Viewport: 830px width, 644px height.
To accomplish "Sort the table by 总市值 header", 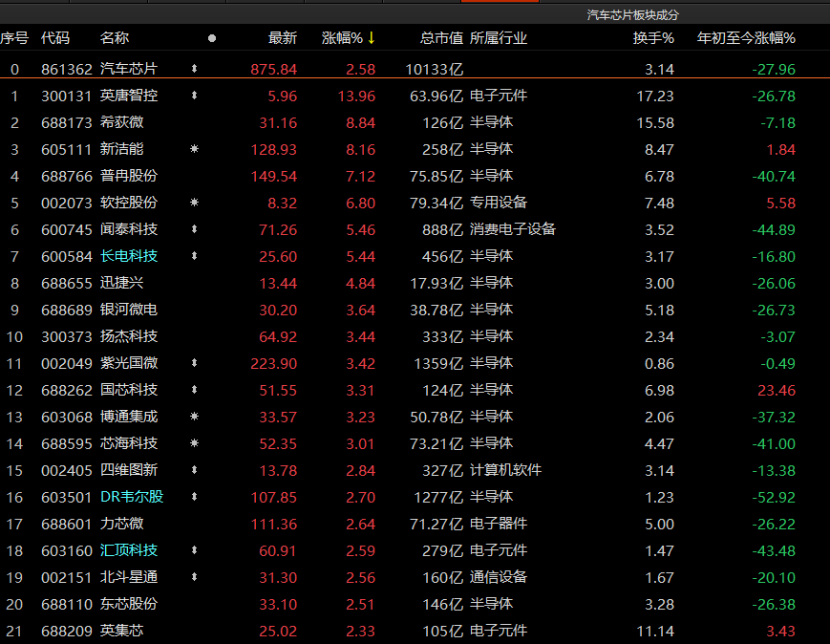I will pos(441,38).
